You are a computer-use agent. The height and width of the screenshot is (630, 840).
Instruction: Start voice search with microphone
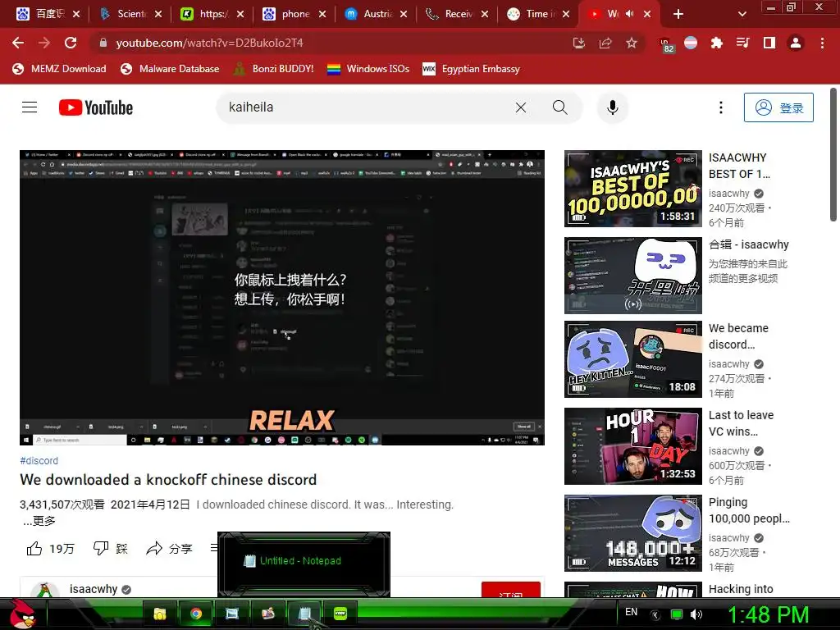[613, 107]
